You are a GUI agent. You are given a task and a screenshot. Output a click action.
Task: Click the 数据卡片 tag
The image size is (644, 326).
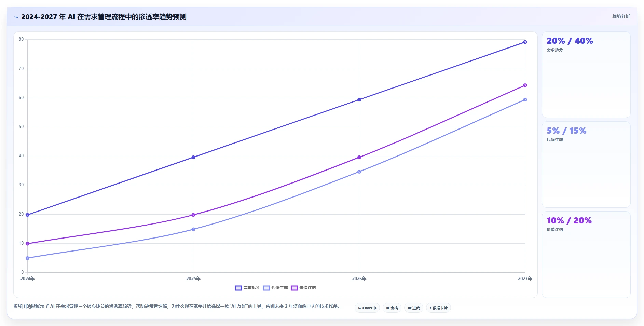tap(438, 308)
